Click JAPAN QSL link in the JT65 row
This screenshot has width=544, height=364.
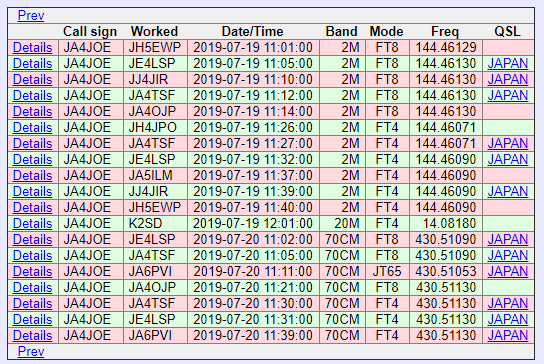click(x=508, y=271)
